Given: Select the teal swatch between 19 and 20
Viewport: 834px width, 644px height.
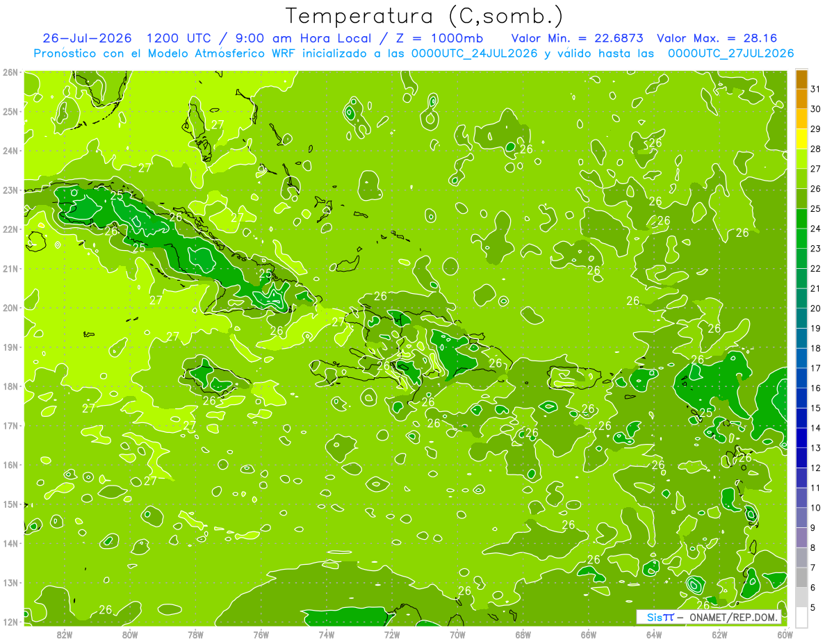Looking at the screenshot, I should [801, 318].
